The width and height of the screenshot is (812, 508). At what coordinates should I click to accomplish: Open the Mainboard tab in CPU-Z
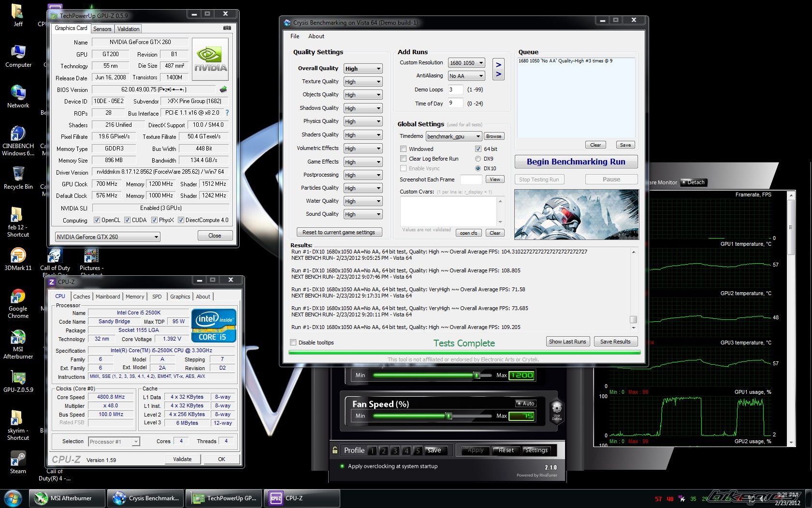[x=108, y=297]
